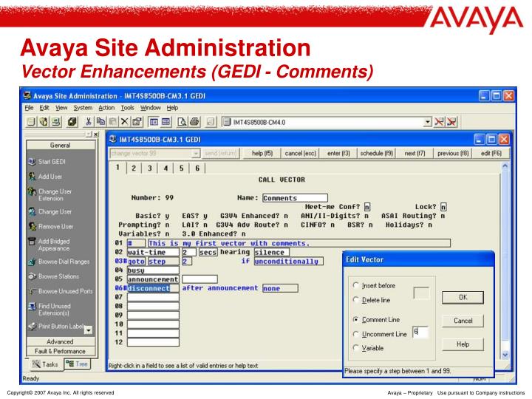Click the enter (f3) button
Image resolution: width=532 pixels, height=399 pixels.
click(338, 154)
